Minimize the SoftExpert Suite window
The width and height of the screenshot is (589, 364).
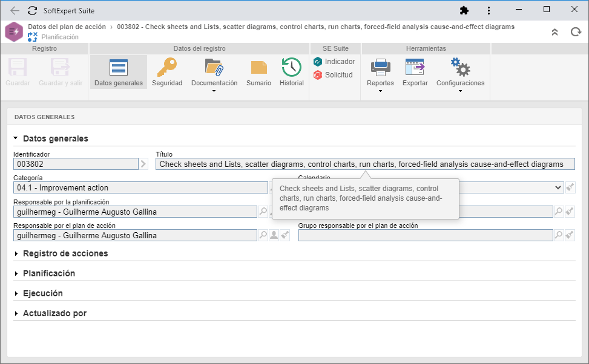(x=519, y=10)
